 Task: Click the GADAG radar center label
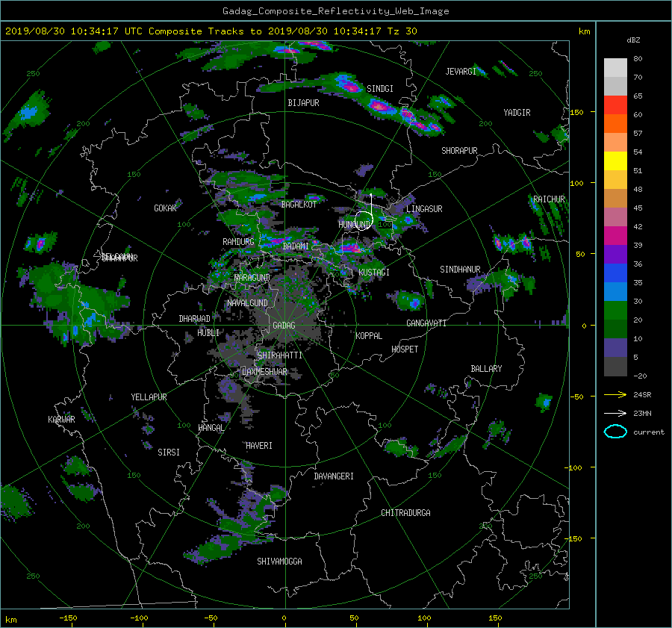[284, 326]
